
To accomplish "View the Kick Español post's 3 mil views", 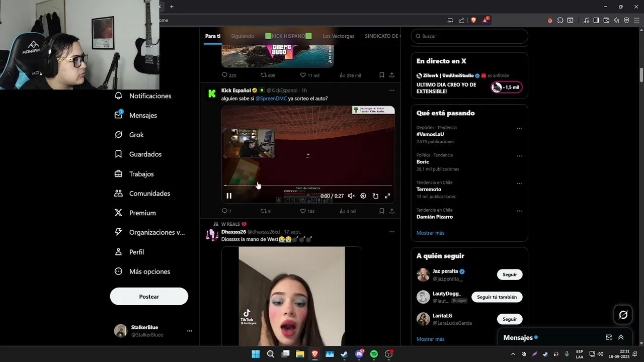I will point(348,211).
